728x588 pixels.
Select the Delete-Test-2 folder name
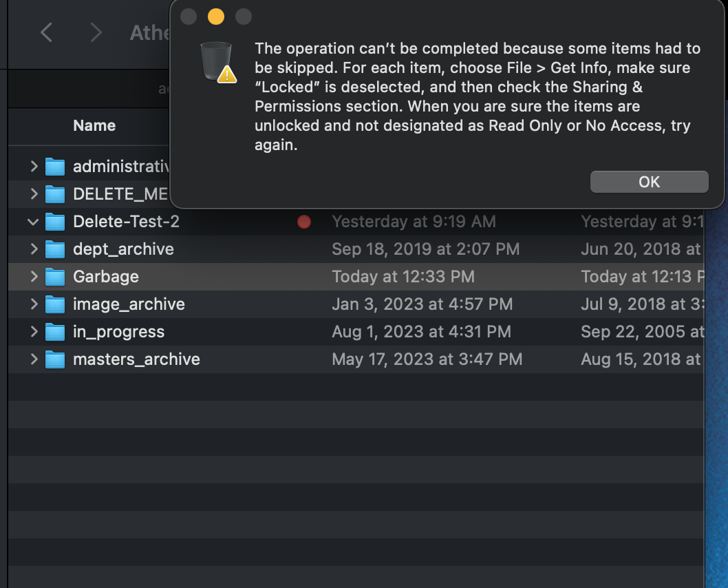pyautogui.click(x=127, y=222)
